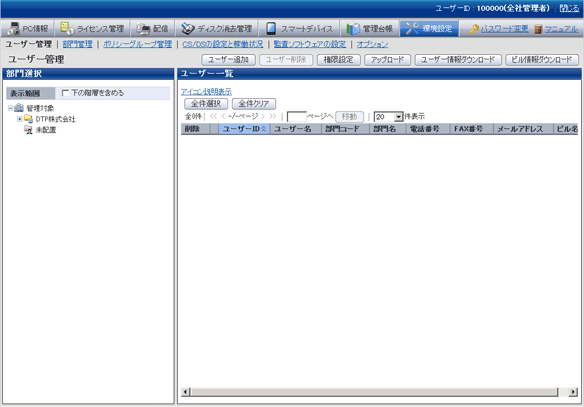The image size is (584, 407).
Task: Click the horizontal scrollbar left arrow
Action: coord(185,392)
